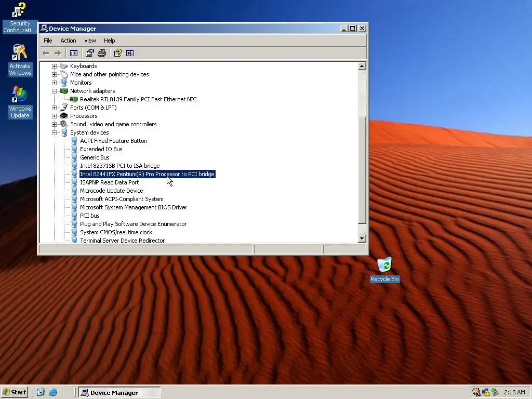
Task: Select Plug and Play Software Device Enumerator
Action: pyautogui.click(x=133, y=224)
